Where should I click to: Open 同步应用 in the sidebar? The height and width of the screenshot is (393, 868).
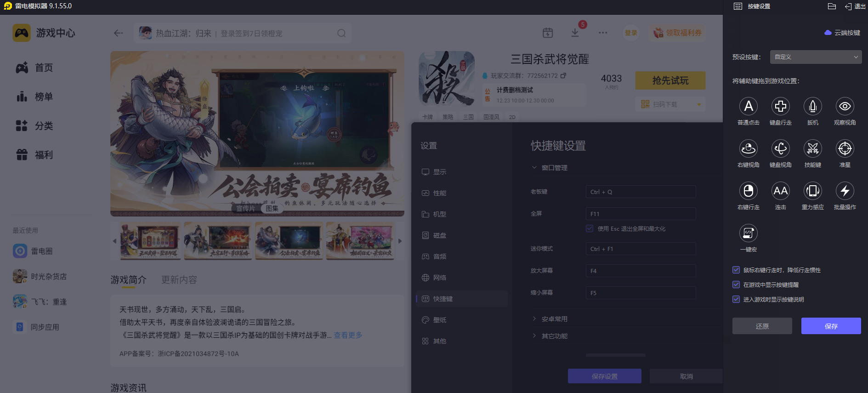tap(36, 327)
